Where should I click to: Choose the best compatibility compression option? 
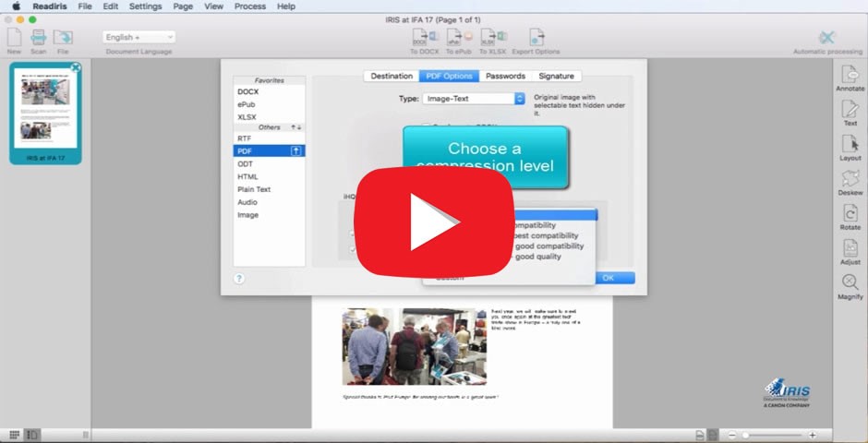tap(544, 235)
